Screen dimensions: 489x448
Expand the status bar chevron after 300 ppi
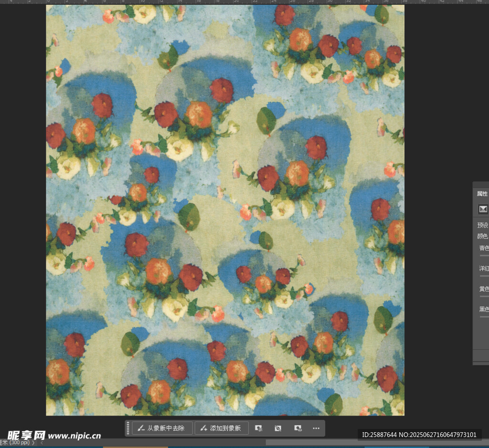tap(33, 443)
